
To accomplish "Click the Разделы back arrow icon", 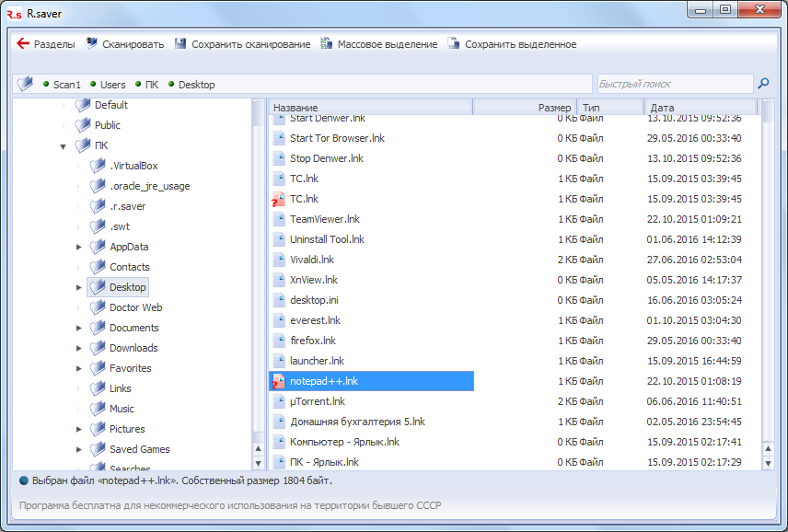I will 23,44.
